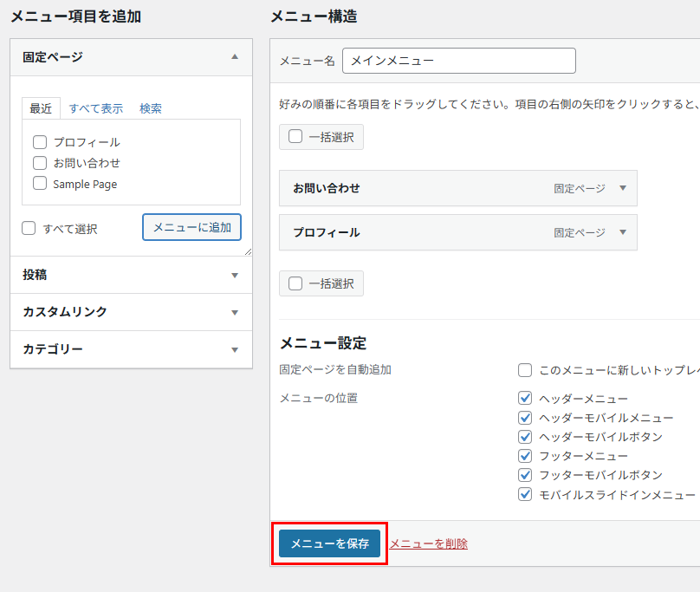Collapse the 固定ページ panel arrow
The image size is (700, 592).
point(234,57)
